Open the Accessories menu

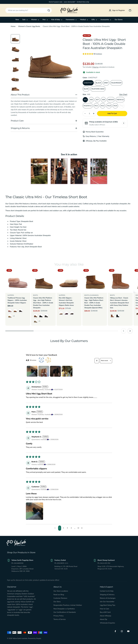106,19
